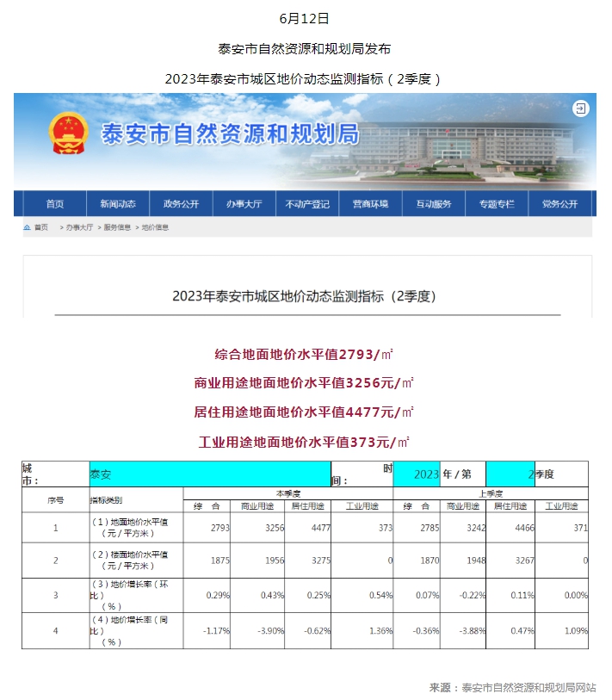Click the cell value 3256
612x700 pixels.
[275, 528]
